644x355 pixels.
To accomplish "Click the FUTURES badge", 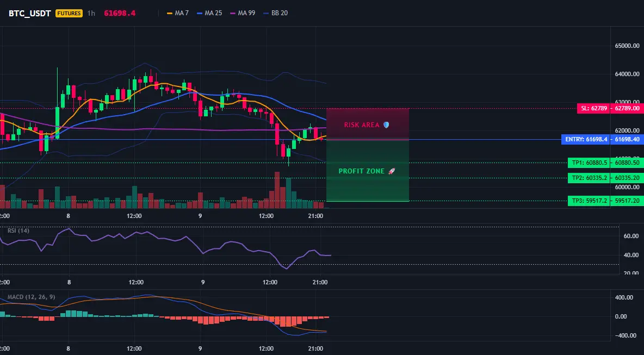I will point(69,13).
